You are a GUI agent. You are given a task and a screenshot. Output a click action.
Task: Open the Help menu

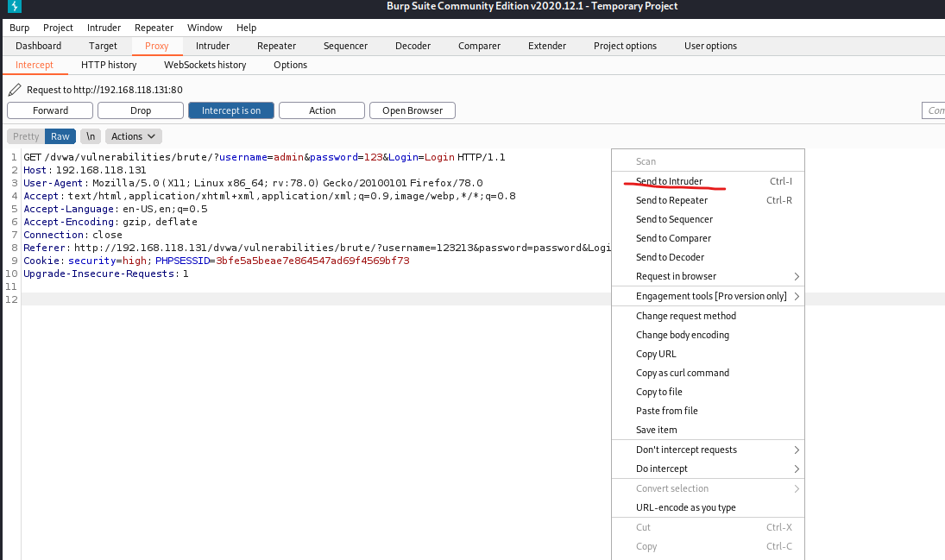pos(246,28)
